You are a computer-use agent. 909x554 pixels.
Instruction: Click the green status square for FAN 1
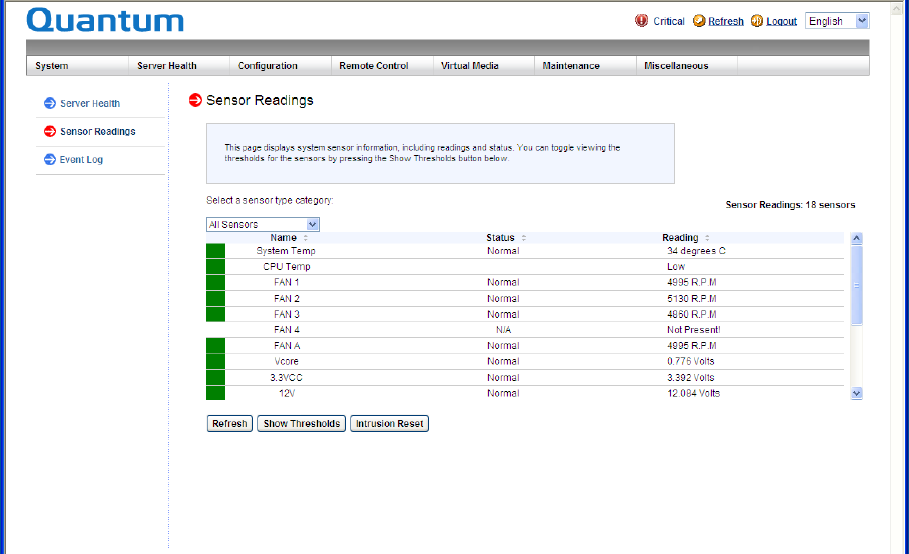tap(215, 283)
